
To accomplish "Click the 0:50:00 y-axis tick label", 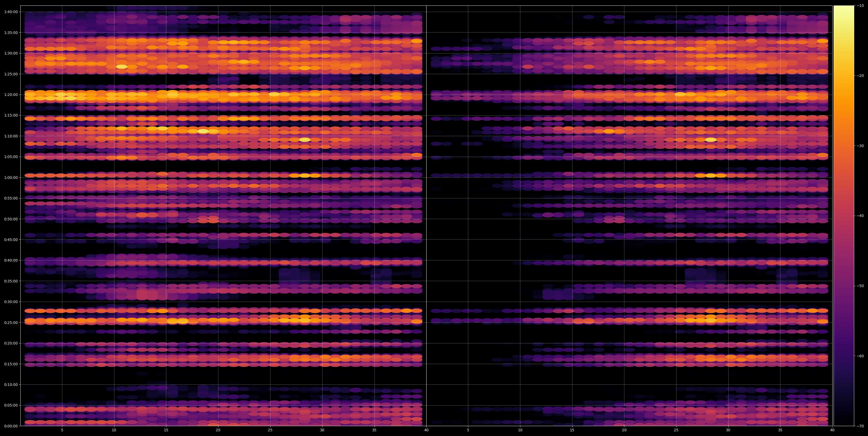I will (x=11, y=219).
